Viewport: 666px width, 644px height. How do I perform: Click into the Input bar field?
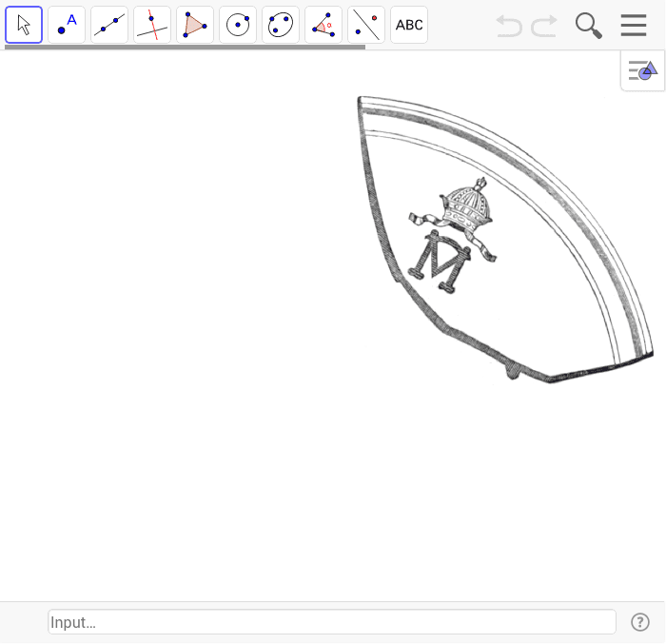click(x=332, y=622)
